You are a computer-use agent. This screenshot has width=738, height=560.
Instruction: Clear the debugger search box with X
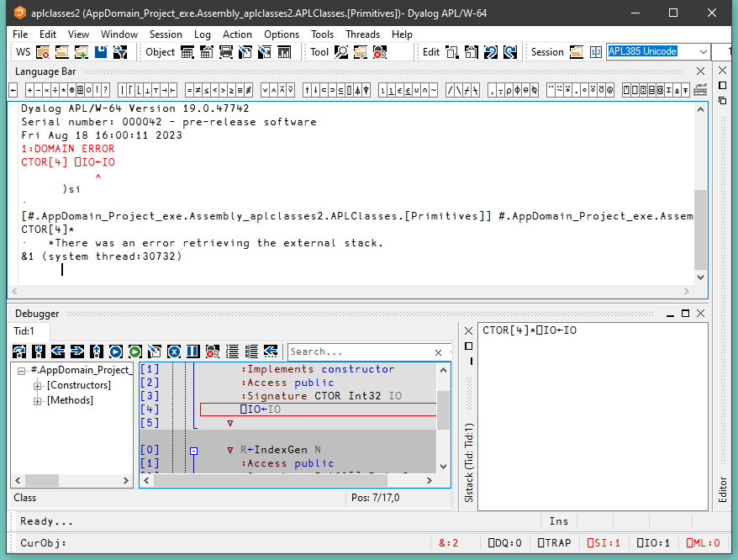click(x=438, y=352)
